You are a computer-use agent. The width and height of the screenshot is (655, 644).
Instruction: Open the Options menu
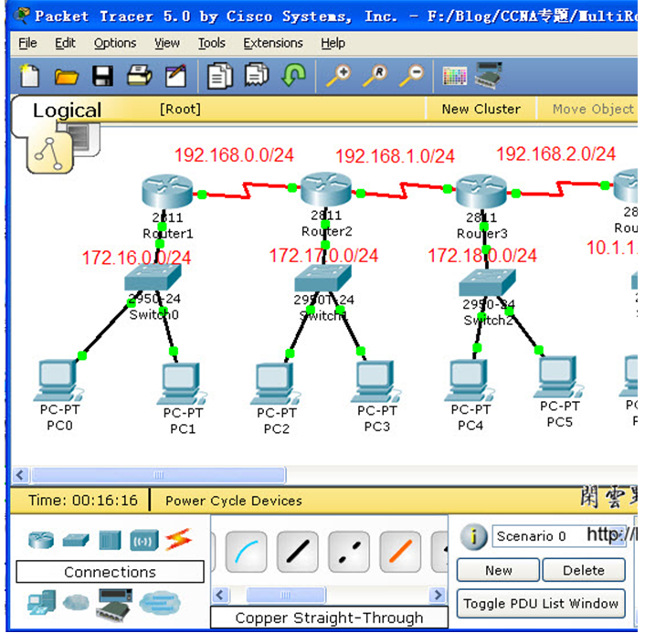point(115,43)
